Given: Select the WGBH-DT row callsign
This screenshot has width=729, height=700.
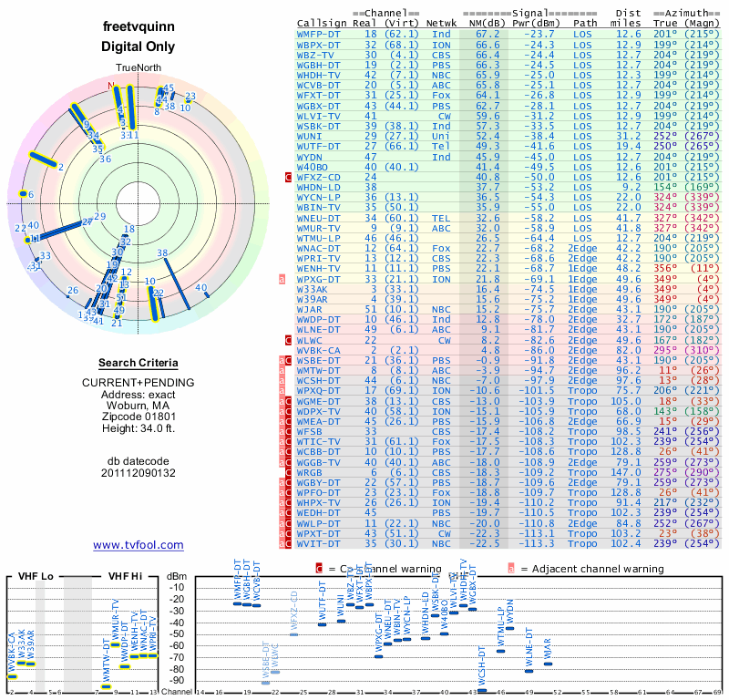Looking at the screenshot, I should [x=318, y=65].
